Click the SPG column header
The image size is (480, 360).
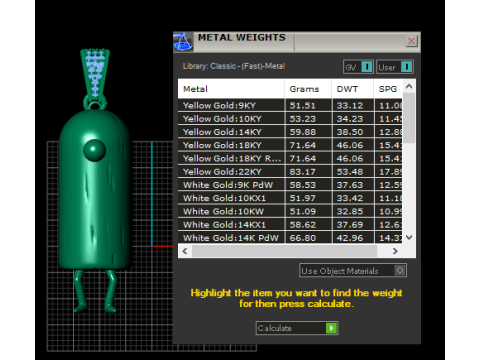pyautogui.click(x=388, y=89)
